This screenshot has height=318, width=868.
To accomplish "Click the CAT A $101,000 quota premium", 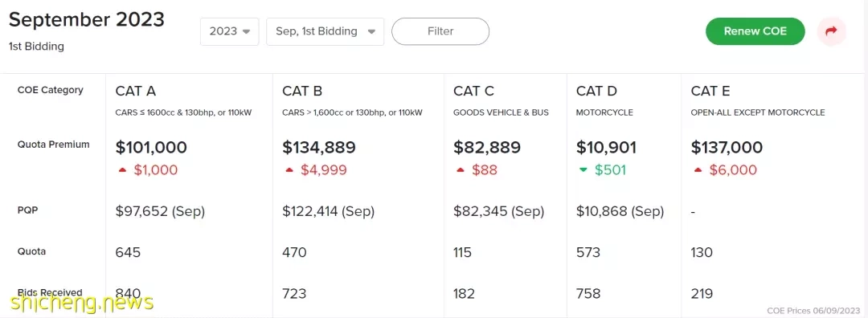I will [151, 147].
